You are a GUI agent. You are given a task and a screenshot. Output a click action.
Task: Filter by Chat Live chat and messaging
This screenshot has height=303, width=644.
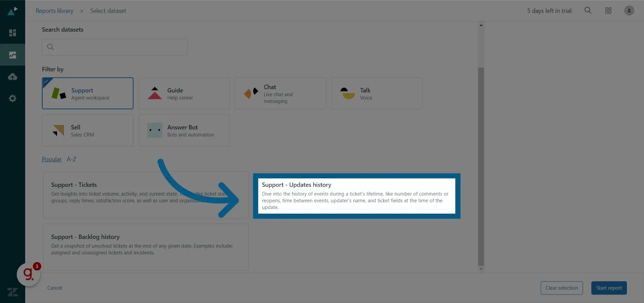280,93
